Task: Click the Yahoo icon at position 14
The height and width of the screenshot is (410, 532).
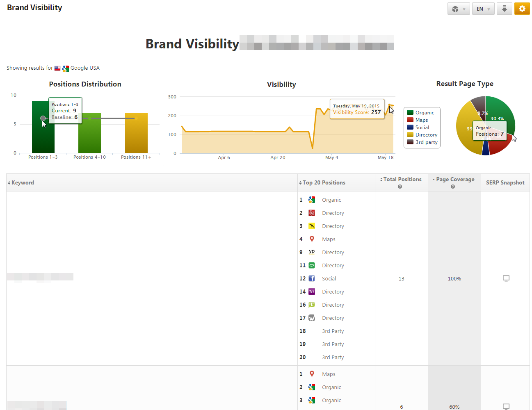Action: click(x=312, y=292)
